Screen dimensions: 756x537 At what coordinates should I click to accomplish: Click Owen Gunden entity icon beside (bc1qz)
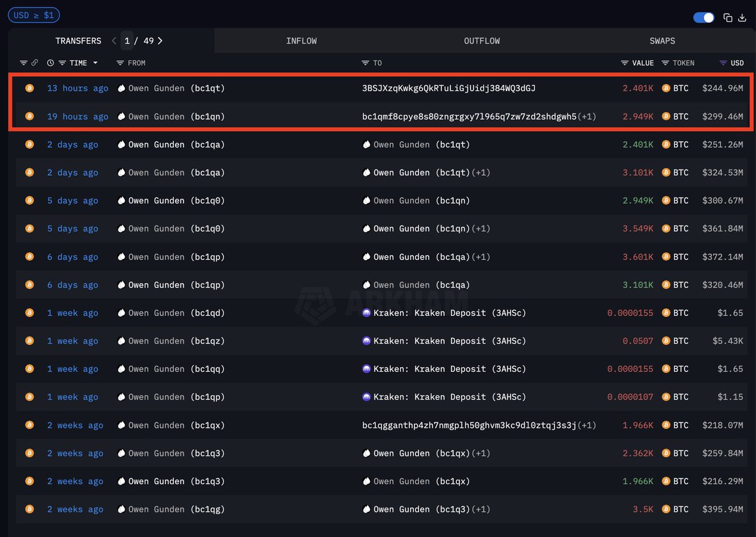click(122, 341)
